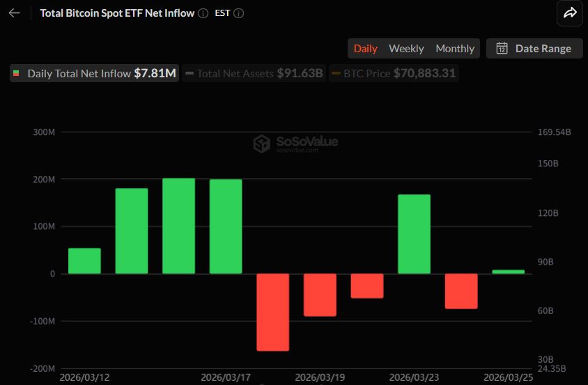Click the calendar icon in Date Range
Viewport: 588px width, 385px height.
click(502, 48)
